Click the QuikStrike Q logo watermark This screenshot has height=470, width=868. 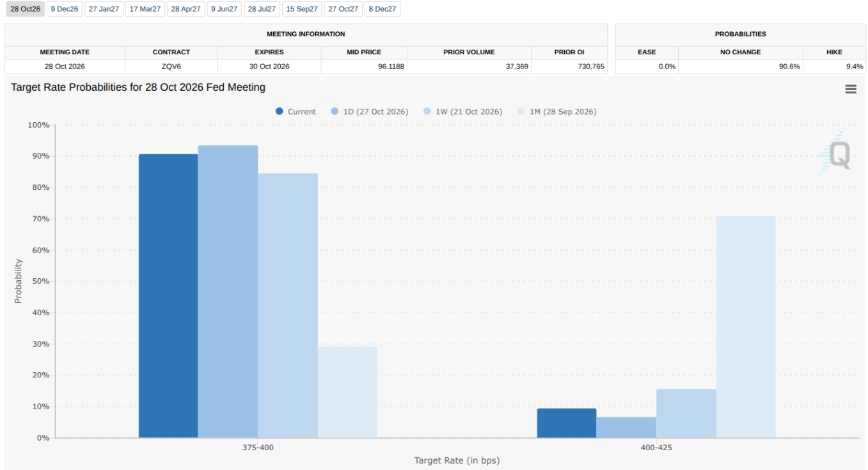[835, 154]
